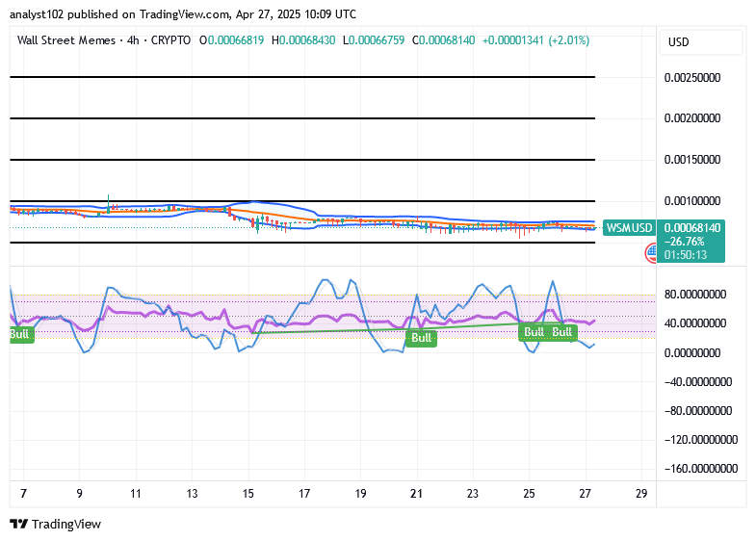Image resolution: width=756 pixels, height=541 pixels.
Task: Click date 25 on the time axis
Action: (x=529, y=494)
